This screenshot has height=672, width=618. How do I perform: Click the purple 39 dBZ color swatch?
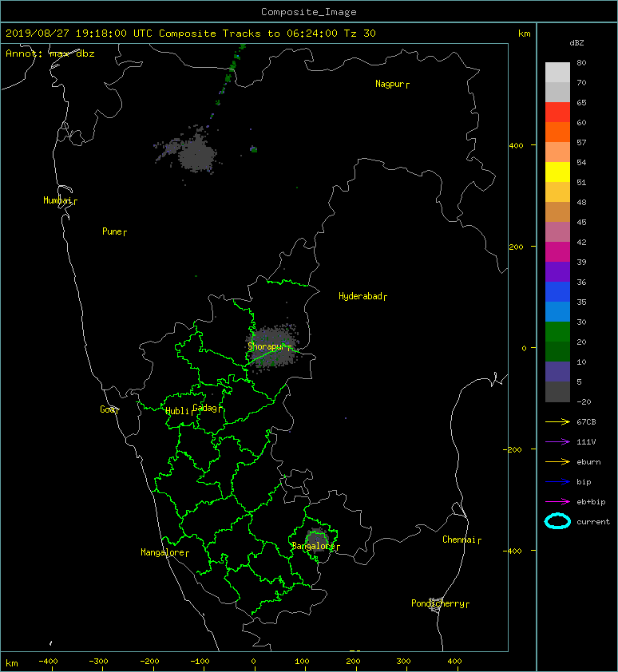(x=557, y=271)
